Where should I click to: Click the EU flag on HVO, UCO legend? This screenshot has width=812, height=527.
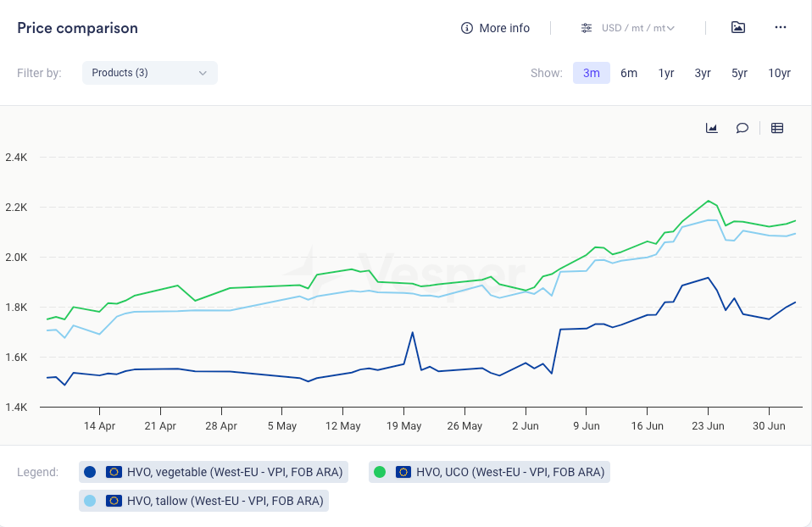coord(403,472)
